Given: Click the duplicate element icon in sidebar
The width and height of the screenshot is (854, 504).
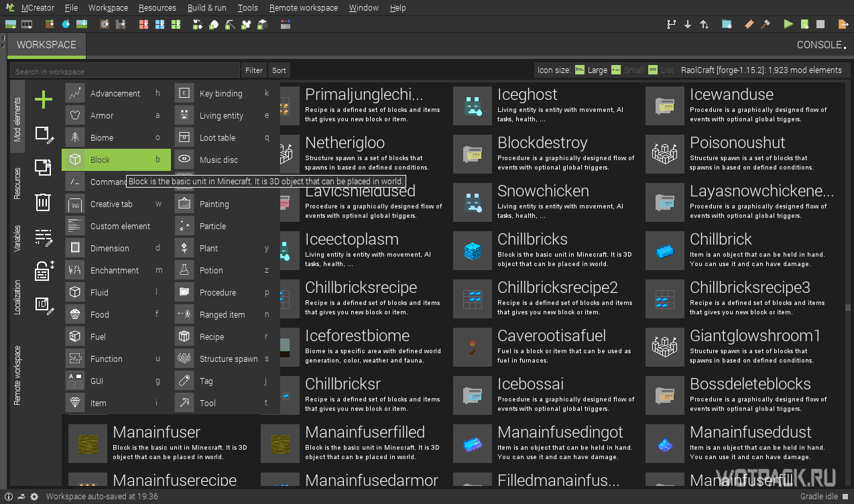Looking at the screenshot, I should click(x=43, y=167).
